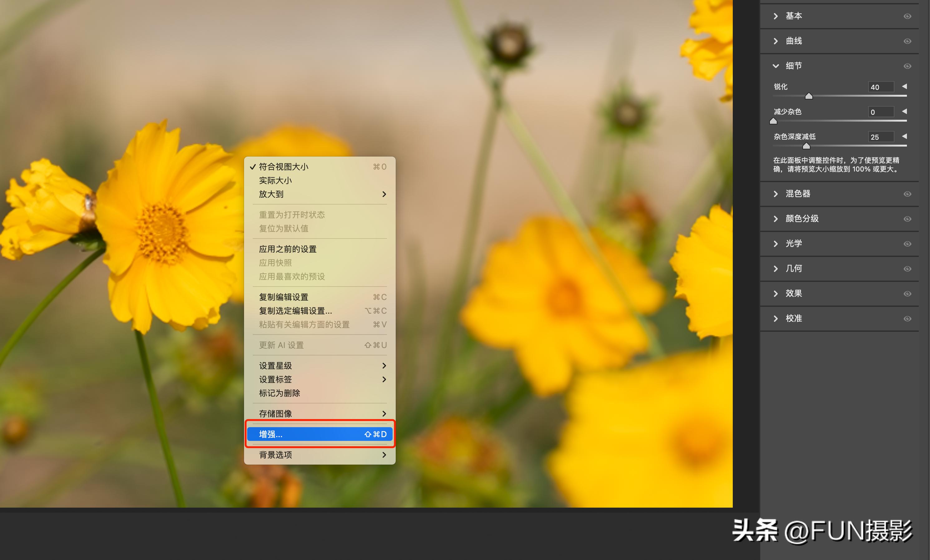This screenshot has width=930, height=560.
Task: Toggle visibility of the 基本 panel adjustments
Action: (907, 16)
